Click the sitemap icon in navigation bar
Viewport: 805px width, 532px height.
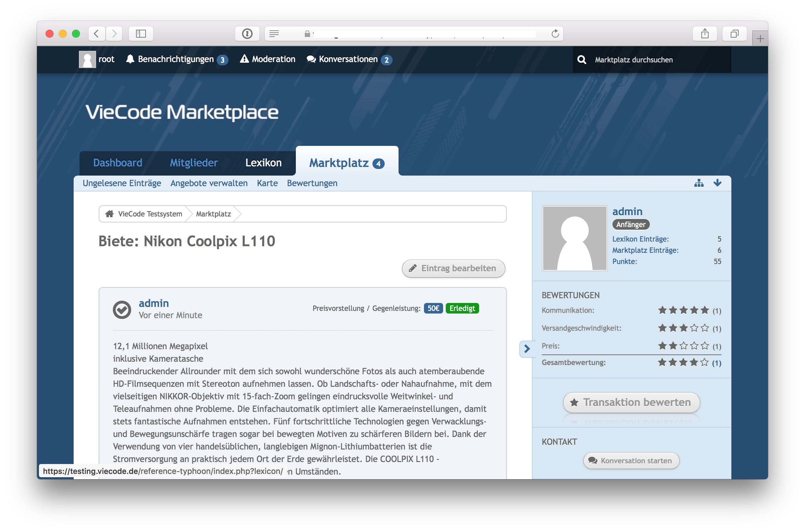point(699,183)
